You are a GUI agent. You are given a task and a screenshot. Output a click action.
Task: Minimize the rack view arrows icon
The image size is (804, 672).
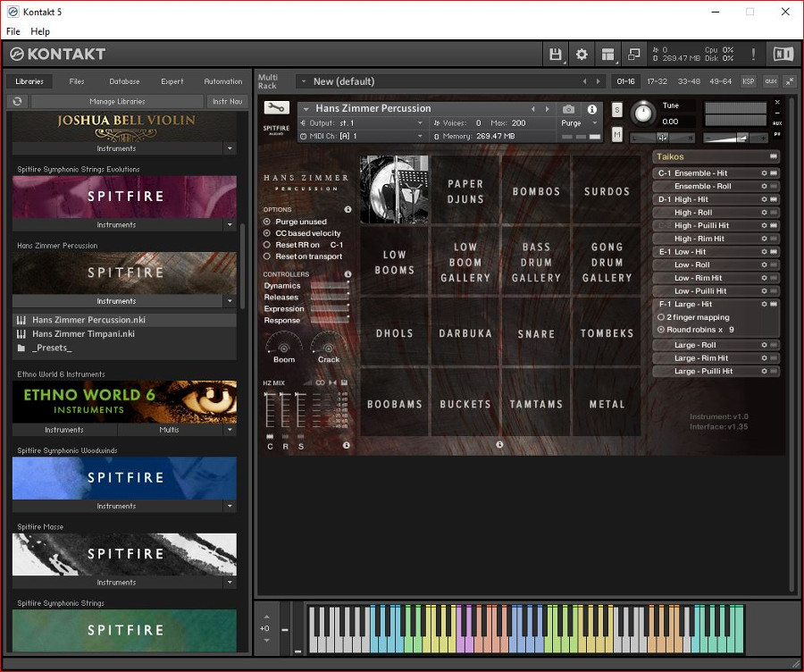(x=790, y=81)
